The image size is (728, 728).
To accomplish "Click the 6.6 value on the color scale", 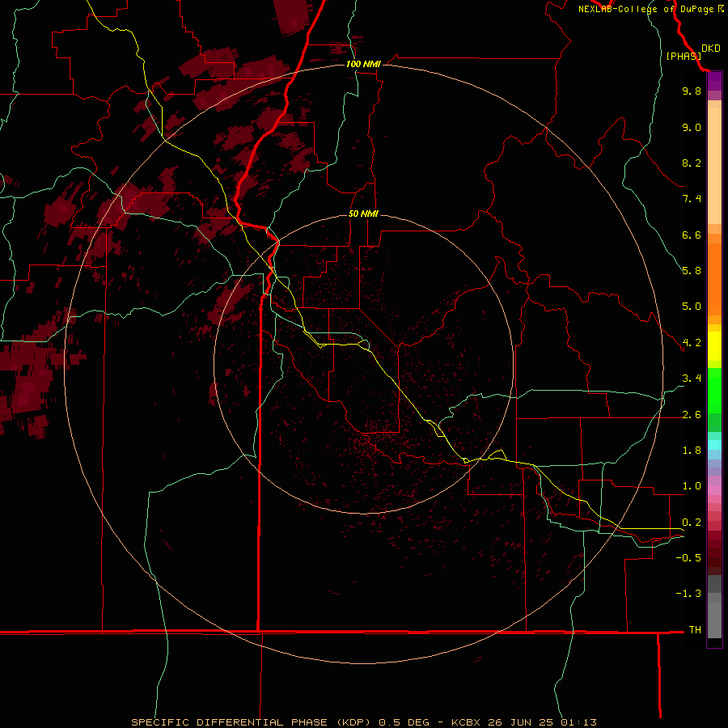I will click(692, 235).
